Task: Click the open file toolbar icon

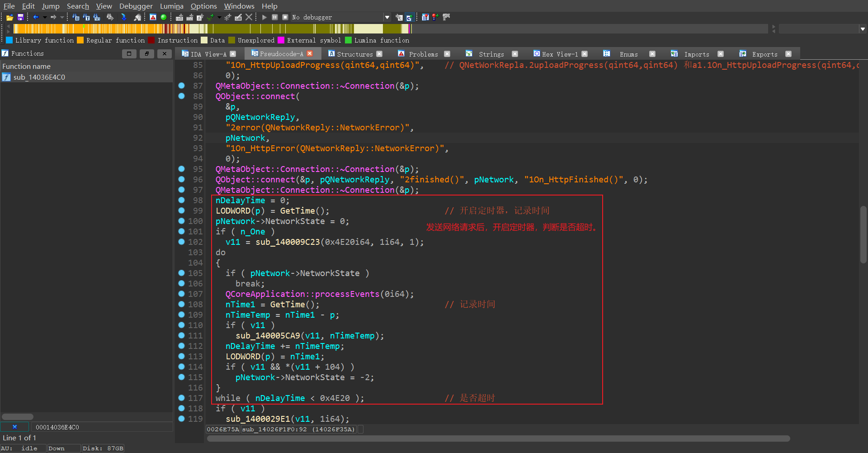Action: [x=9, y=17]
